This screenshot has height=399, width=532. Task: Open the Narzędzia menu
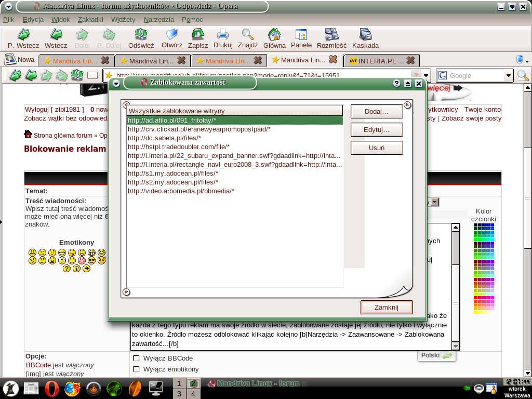point(159,20)
